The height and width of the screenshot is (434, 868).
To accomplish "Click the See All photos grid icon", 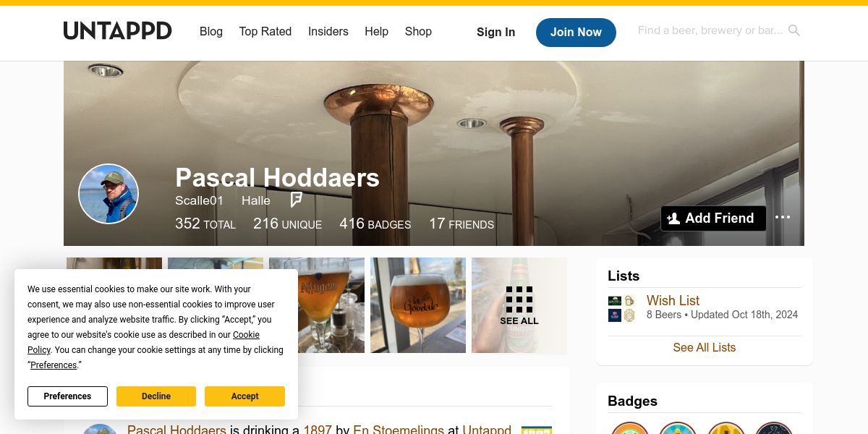I will click(x=519, y=305).
